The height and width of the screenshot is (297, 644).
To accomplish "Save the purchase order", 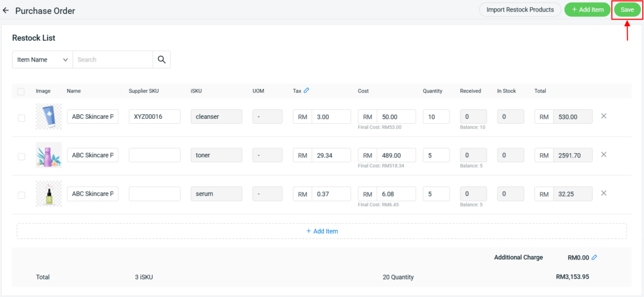I will pos(627,10).
